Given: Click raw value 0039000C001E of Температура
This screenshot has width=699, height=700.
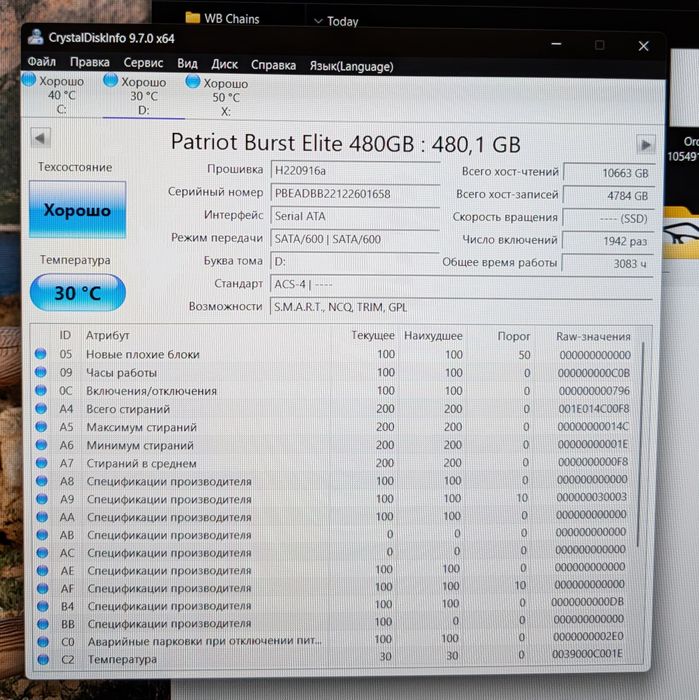Looking at the screenshot, I should point(587,654).
